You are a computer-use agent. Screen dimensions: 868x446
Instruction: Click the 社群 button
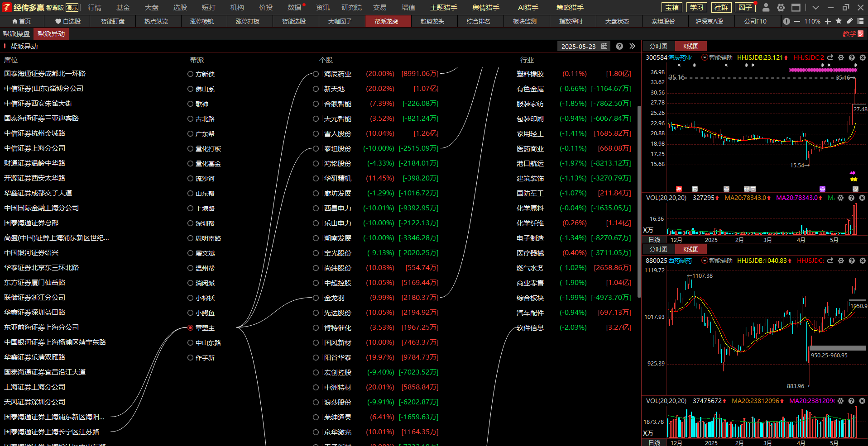tap(721, 7)
